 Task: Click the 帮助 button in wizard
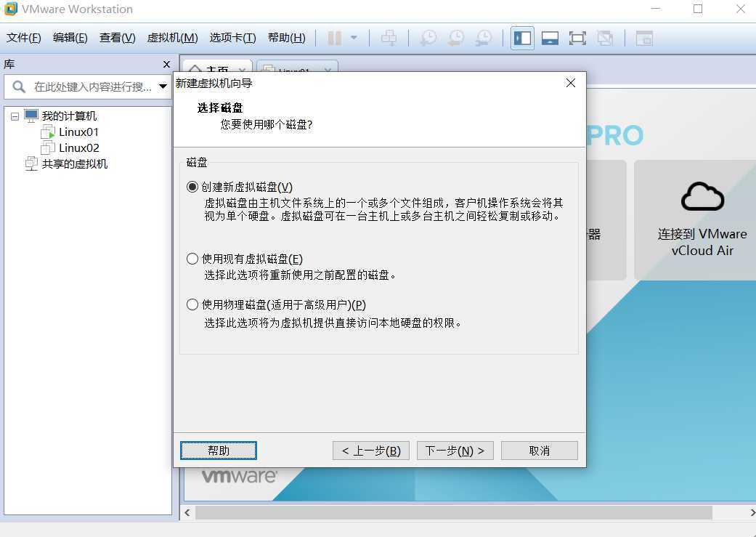(x=219, y=451)
